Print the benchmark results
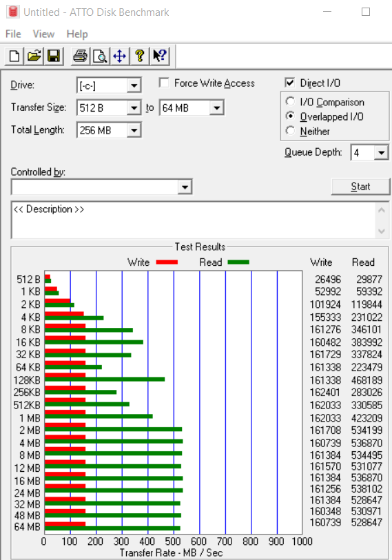Image resolution: width=392 pixels, height=560 pixels. [80, 56]
